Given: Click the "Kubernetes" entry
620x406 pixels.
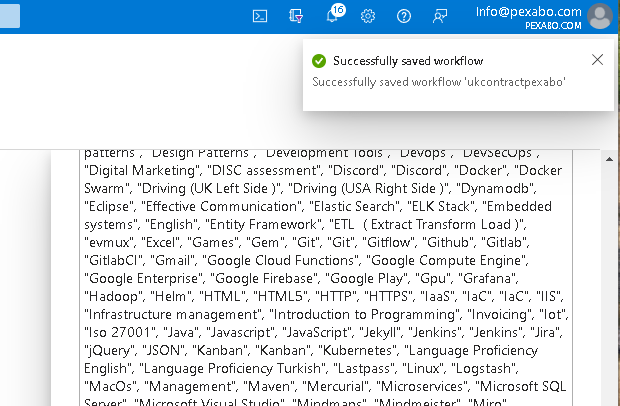Looking at the screenshot, I should click(357, 350).
